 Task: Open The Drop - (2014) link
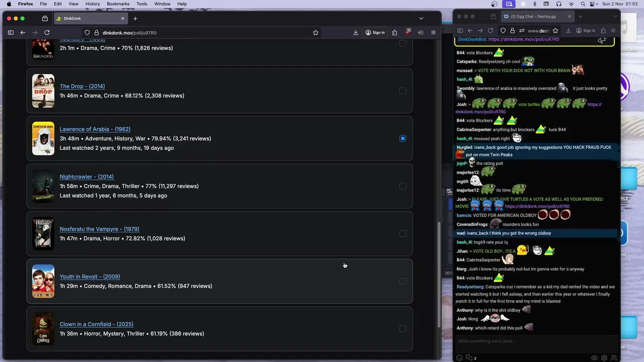coord(83,86)
